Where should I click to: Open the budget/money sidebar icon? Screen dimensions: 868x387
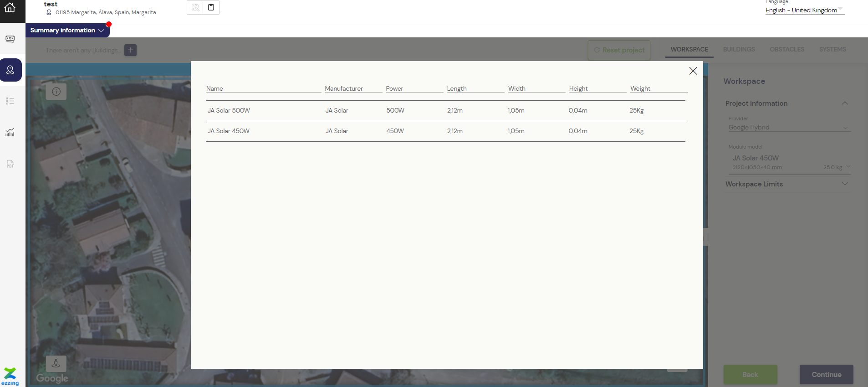tap(10, 39)
